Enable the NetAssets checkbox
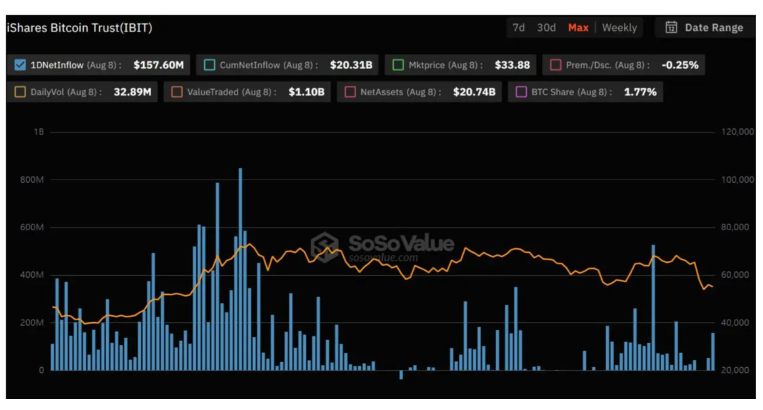 coord(350,92)
